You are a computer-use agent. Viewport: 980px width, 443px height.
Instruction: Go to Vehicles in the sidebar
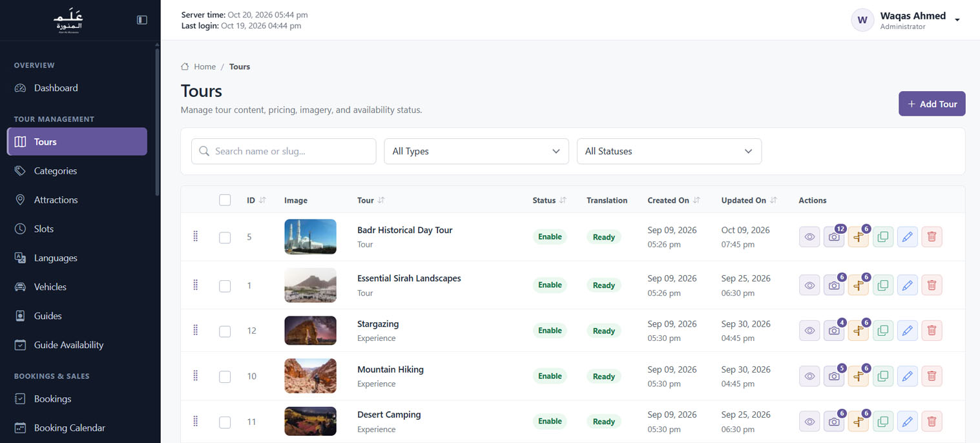pyautogui.click(x=77, y=287)
